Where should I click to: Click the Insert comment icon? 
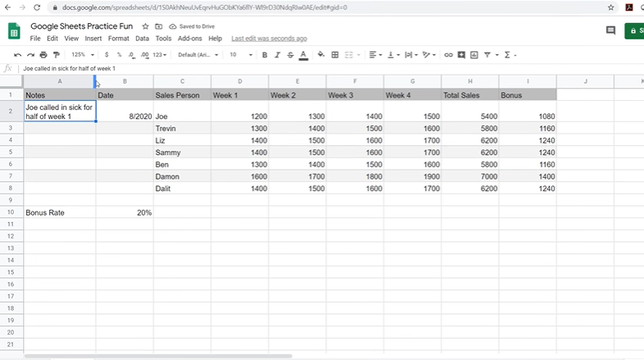pyautogui.click(x=461, y=55)
